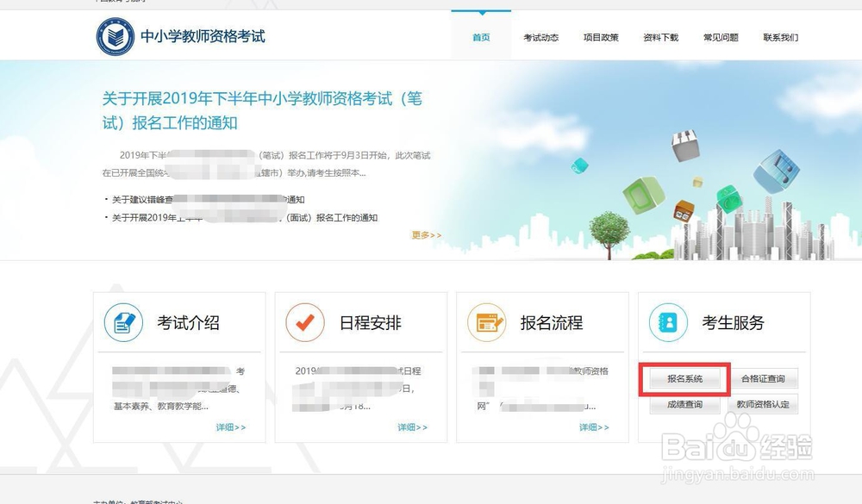
Task: Click 常见问题 in the top navigation
Action: pos(721,37)
